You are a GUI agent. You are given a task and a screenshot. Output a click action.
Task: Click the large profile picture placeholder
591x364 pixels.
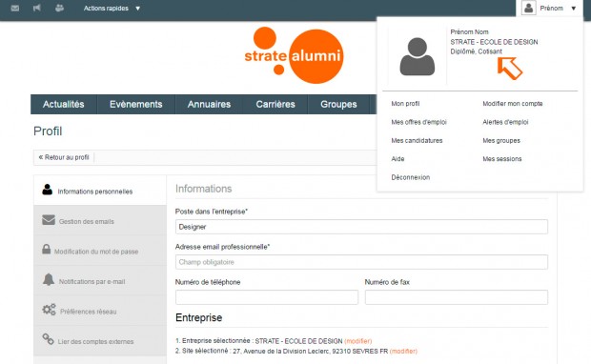click(417, 56)
